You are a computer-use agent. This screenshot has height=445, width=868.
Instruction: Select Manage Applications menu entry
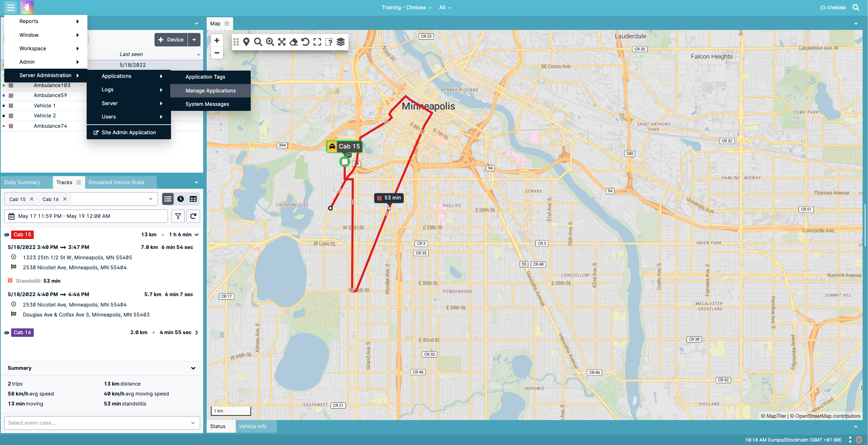pyautogui.click(x=210, y=91)
